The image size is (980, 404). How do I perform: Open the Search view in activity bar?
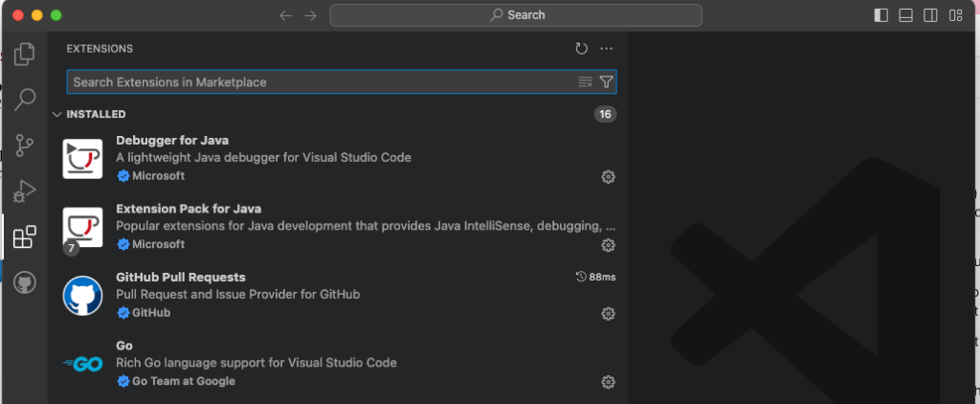(x=25, y=100)
